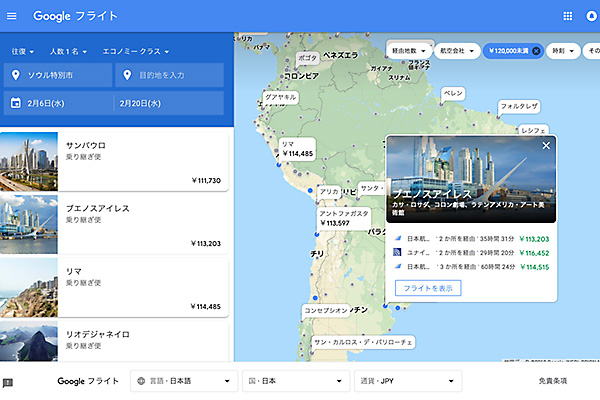Click the ¥111,730 price for サンパウロ
Screen dimensions: 600x400
(206, 181)
